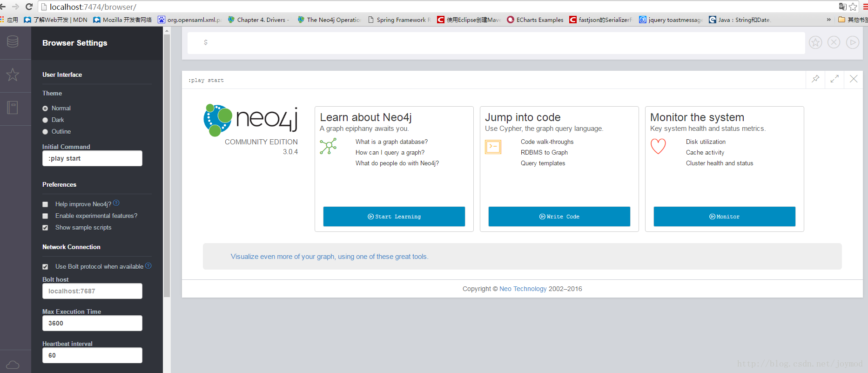Screen dimensions: 868x373
Task: Click 'Visualize even more of your graph' link
Action: [330, 257]
